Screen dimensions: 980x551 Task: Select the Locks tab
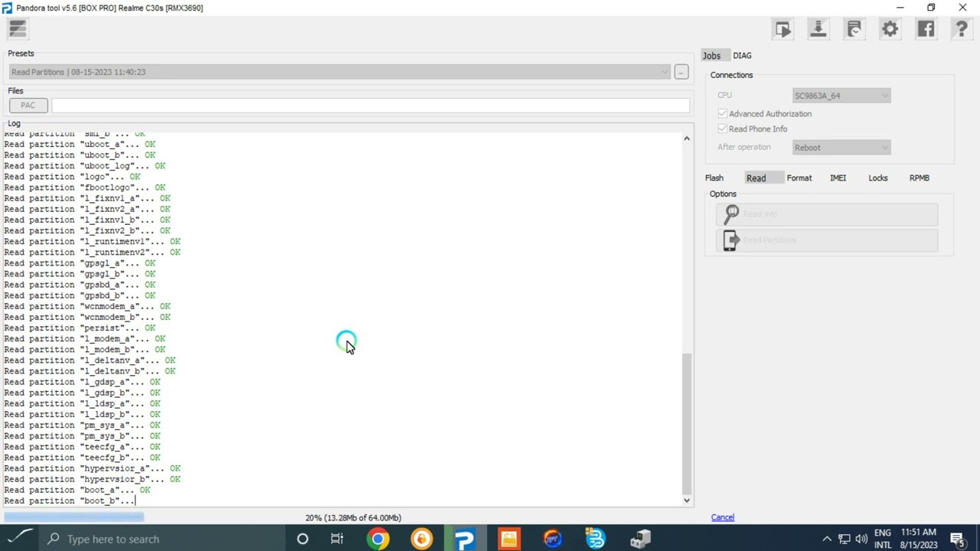tap(878, 178)
